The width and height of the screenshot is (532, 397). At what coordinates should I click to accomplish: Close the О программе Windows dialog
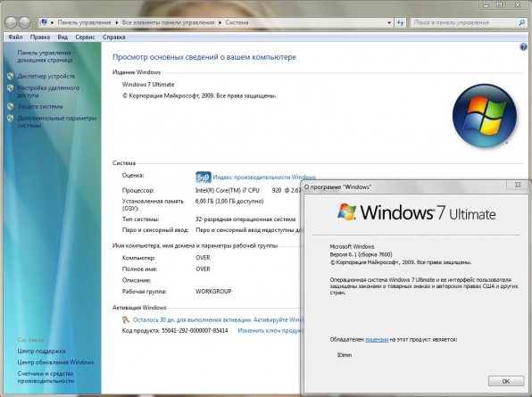tap(518, 185)
